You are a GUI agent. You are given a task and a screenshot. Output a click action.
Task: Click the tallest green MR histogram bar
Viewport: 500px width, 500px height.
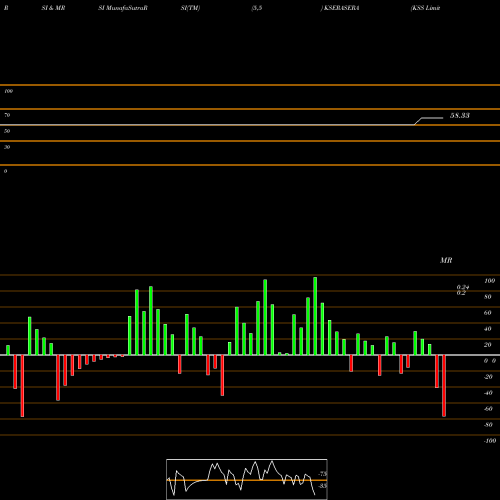click(x=315, y=316)
